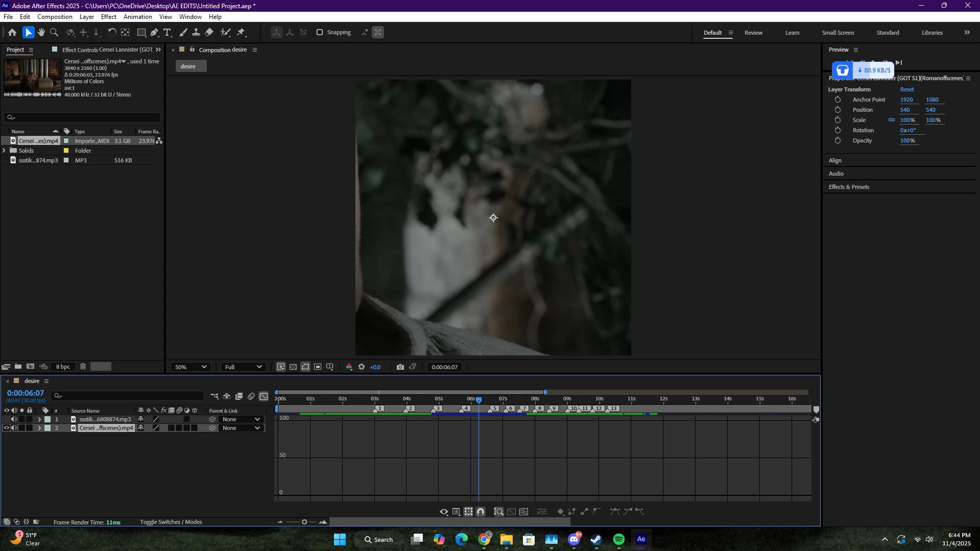Click the timeline zoom slider handle

pos(304,522)
